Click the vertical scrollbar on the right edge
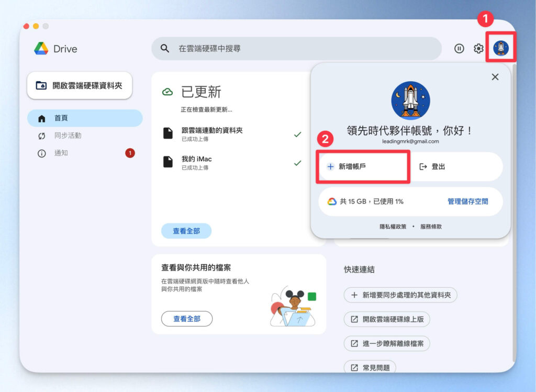Screen dimensions: 536x392 tap(514, 212)
